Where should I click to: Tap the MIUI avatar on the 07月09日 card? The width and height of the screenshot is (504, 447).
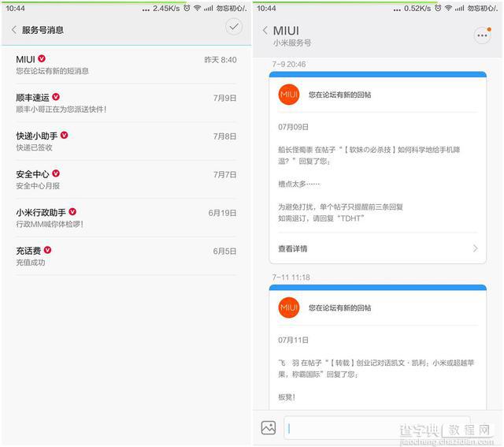point(289,95)
